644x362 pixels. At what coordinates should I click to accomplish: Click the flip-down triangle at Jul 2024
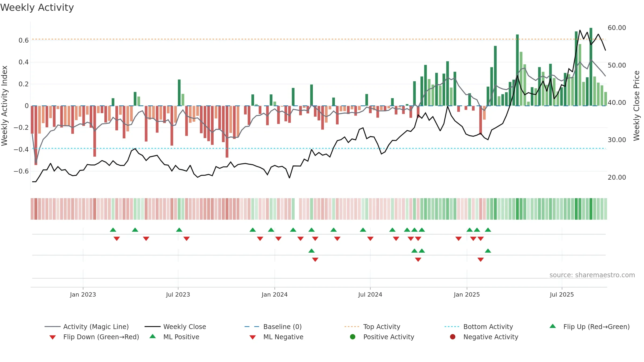tap(370, 239)
